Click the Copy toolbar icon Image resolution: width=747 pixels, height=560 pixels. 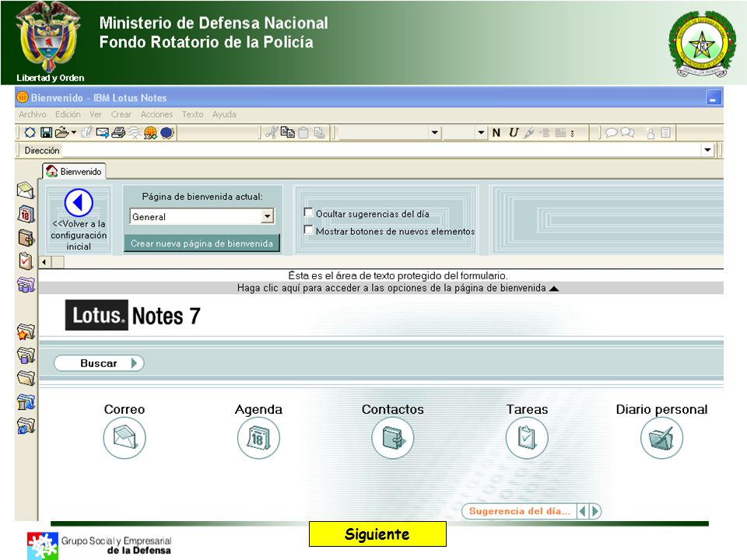287,132
